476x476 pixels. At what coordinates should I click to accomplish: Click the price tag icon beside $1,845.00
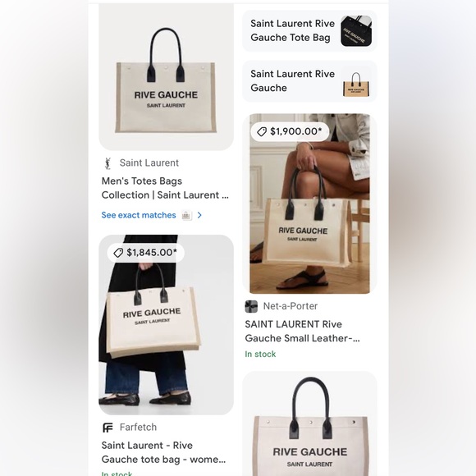pyautogui.click(x=118, y=253)
